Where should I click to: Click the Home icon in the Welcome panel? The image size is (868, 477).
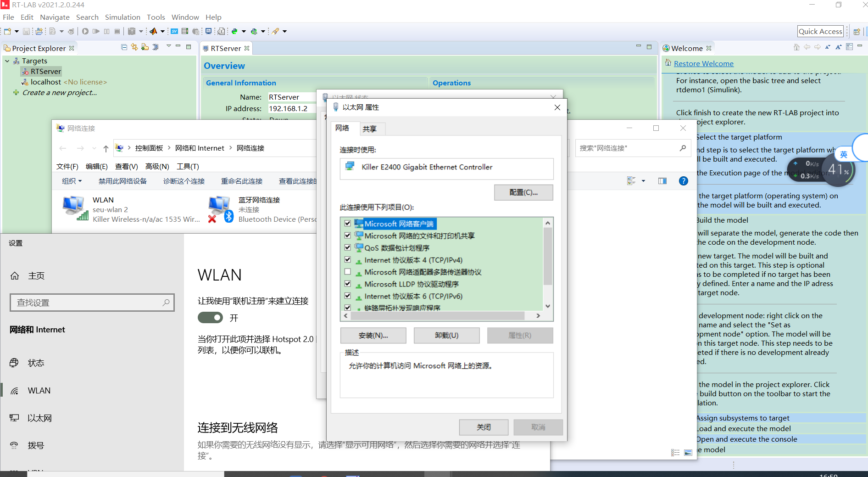796,46
